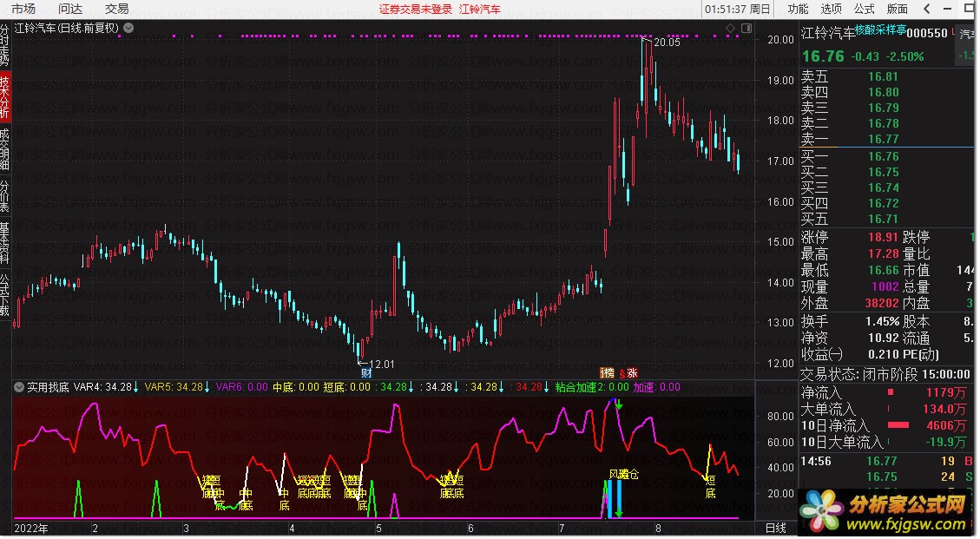Image resolution: width=980 pixels, height=539 pixels.
Task: Open the 基本资料 side tab
Action: (x=5, y=242)
